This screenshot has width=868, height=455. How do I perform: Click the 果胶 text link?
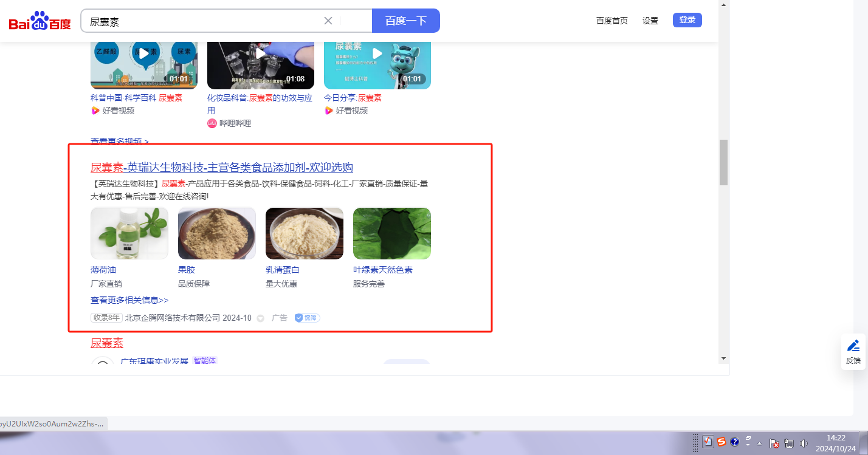(187, 270)
